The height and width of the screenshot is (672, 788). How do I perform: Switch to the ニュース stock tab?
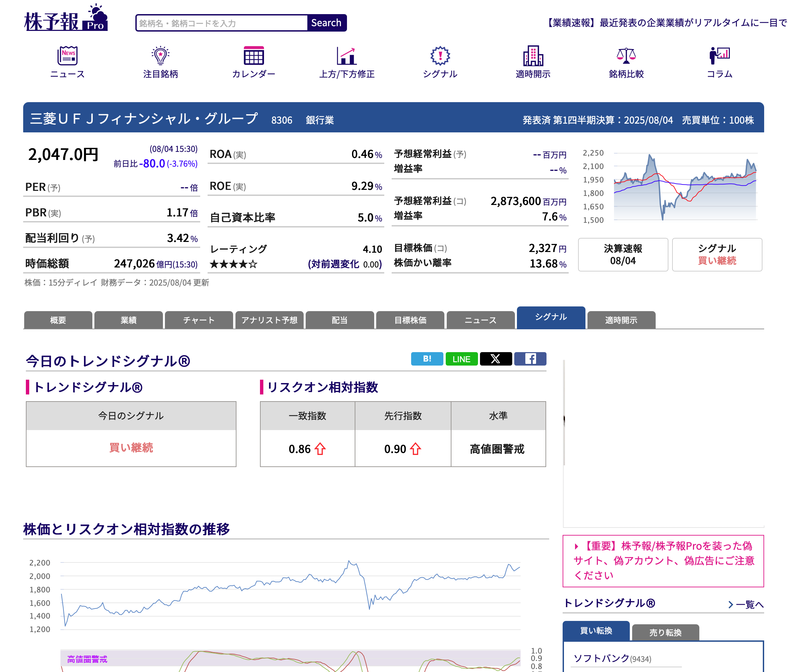(x=481, y=320)
